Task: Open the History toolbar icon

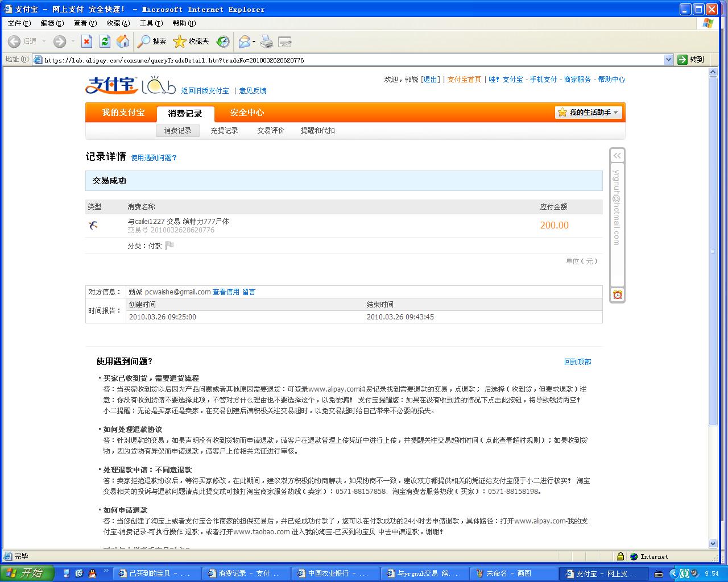Action: (x=223, y=41)
